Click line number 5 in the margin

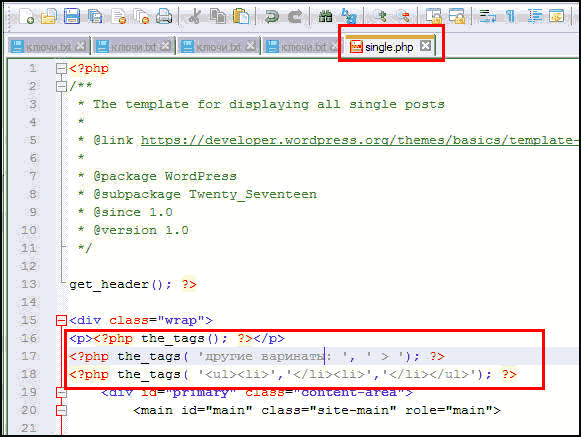tap(33, 140)
